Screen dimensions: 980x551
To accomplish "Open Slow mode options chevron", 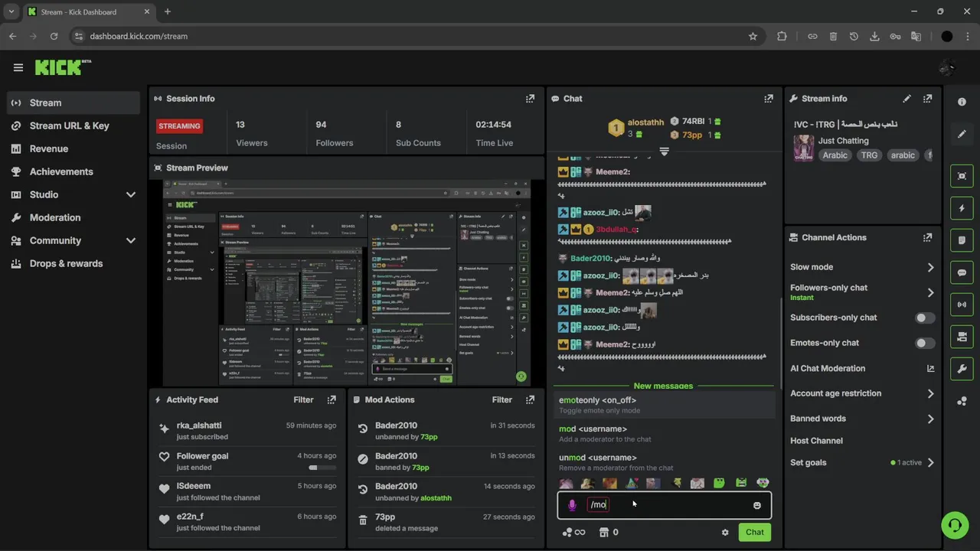I will [930, 267].
